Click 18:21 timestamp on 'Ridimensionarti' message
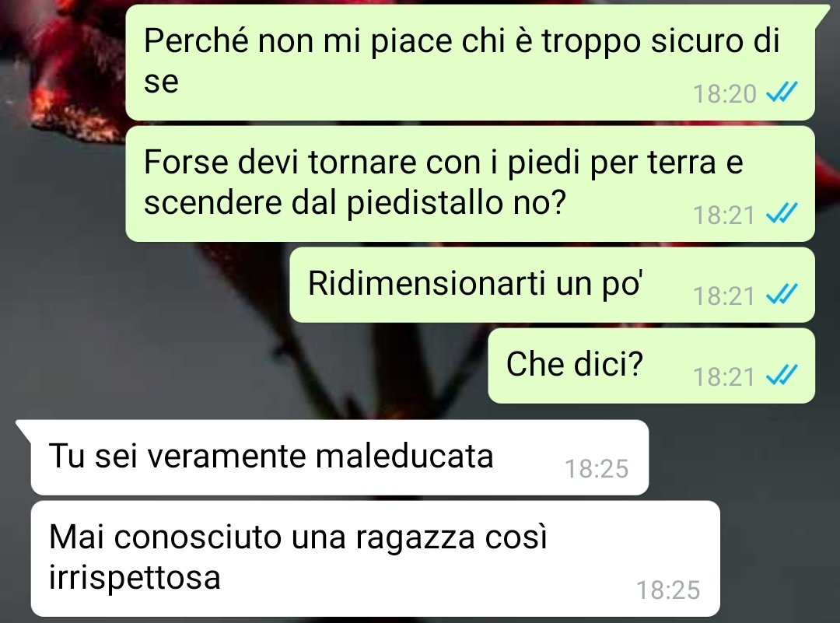 coord(724,296)
